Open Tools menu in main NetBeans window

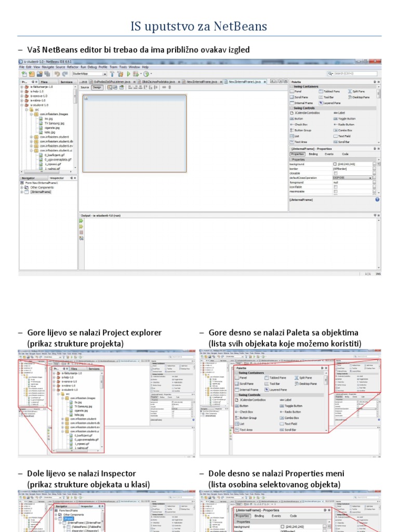(x=123, y=67)
